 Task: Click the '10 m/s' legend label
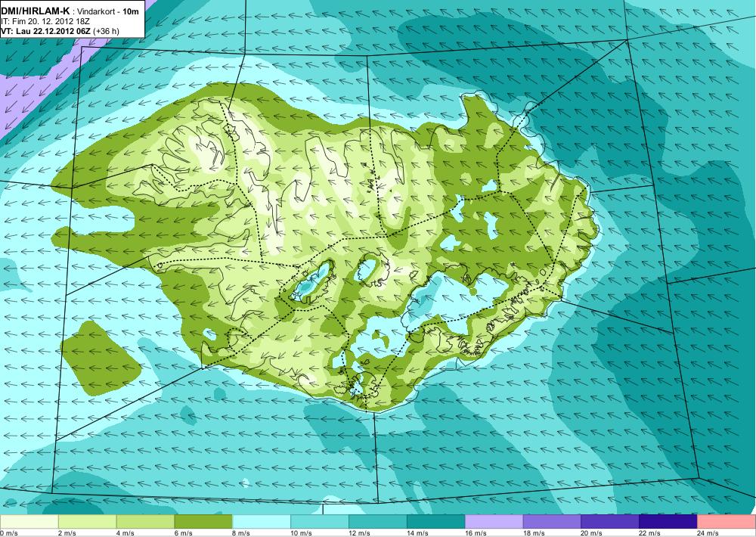pyautogui.click(x=302, y=533)
